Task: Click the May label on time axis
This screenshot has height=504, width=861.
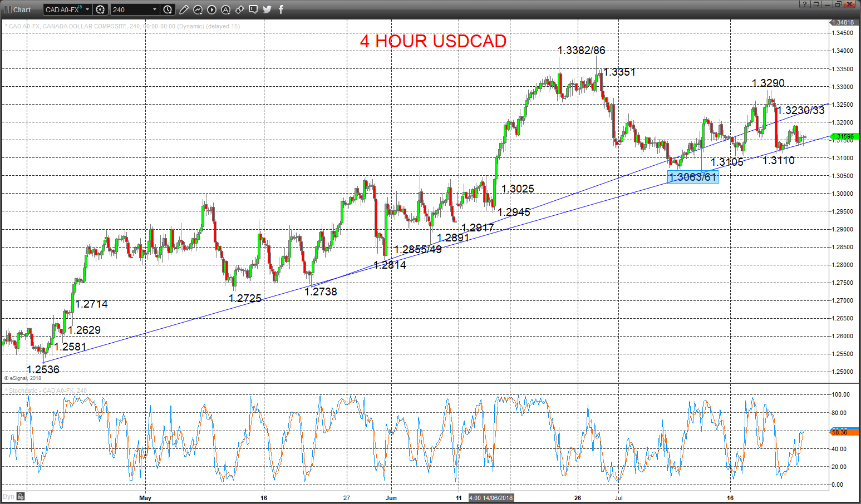Action: 145,498
